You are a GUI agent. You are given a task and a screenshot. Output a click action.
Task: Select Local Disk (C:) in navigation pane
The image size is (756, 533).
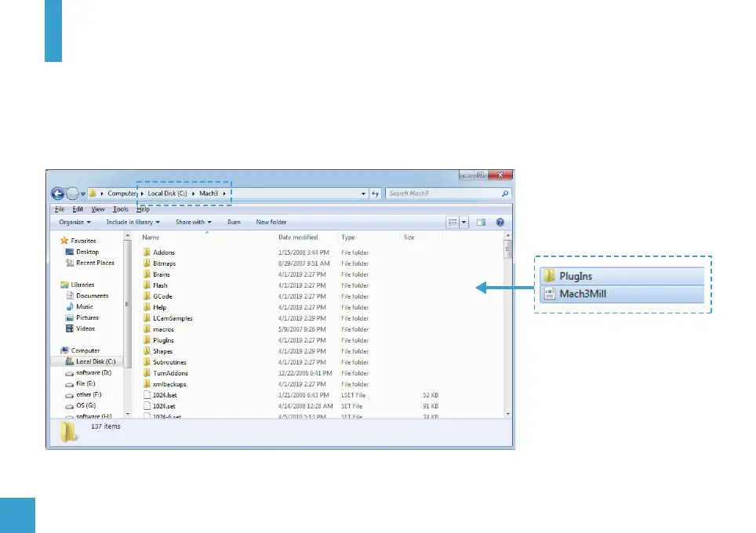[95, 361]
